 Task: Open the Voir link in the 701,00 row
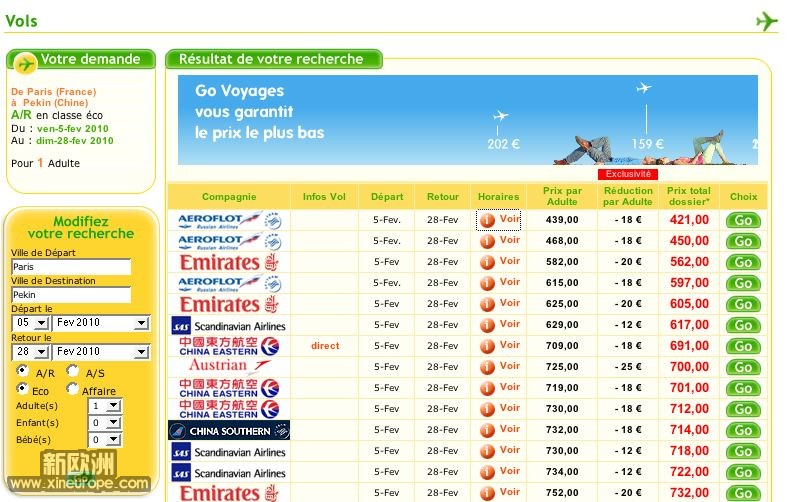click(x=510, y=387)
